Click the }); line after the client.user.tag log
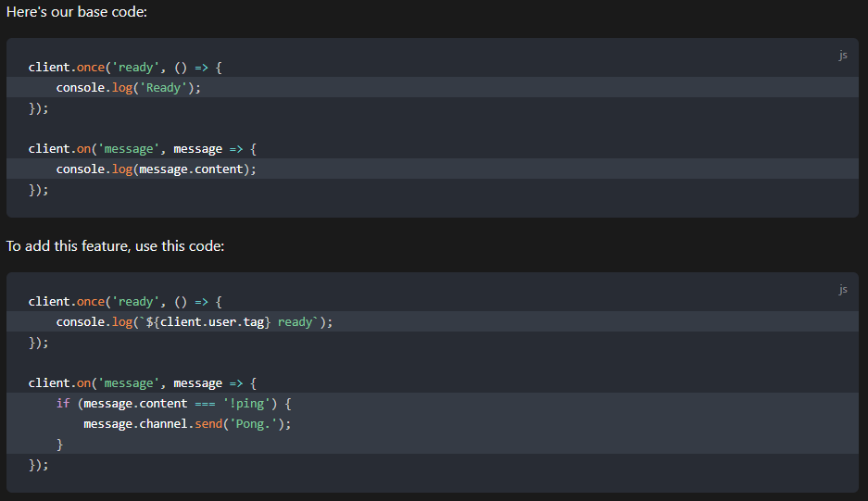Viewport: 868px width, 501px height. coord(39,342)
